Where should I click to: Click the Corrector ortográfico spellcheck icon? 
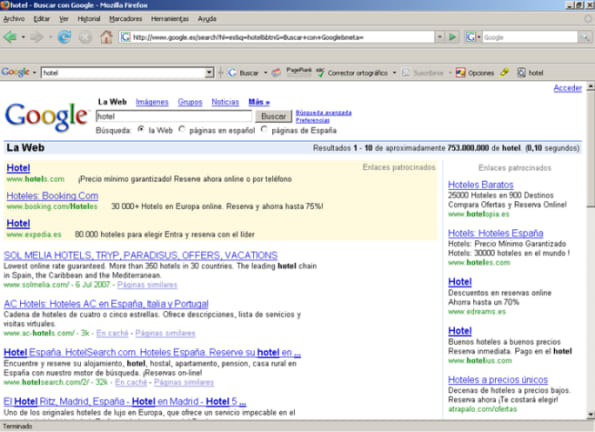(x=320, y=72)
